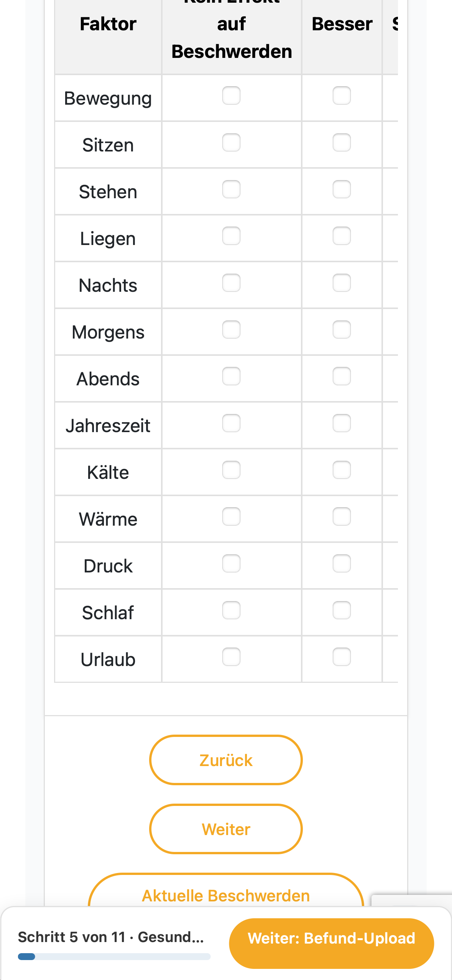Click the outlined Weiter button

click(x=226, y=829)
